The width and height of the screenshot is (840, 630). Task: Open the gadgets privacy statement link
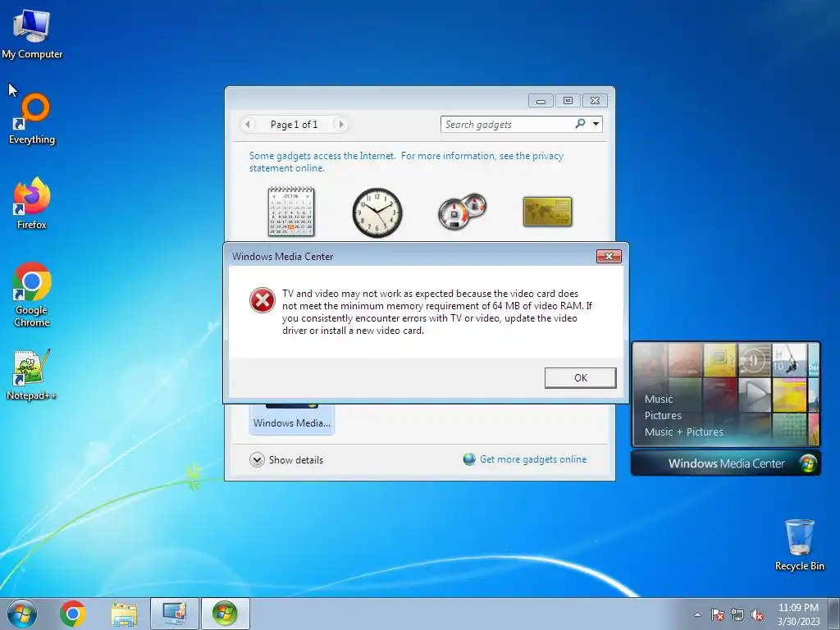[x=406, y=162]
